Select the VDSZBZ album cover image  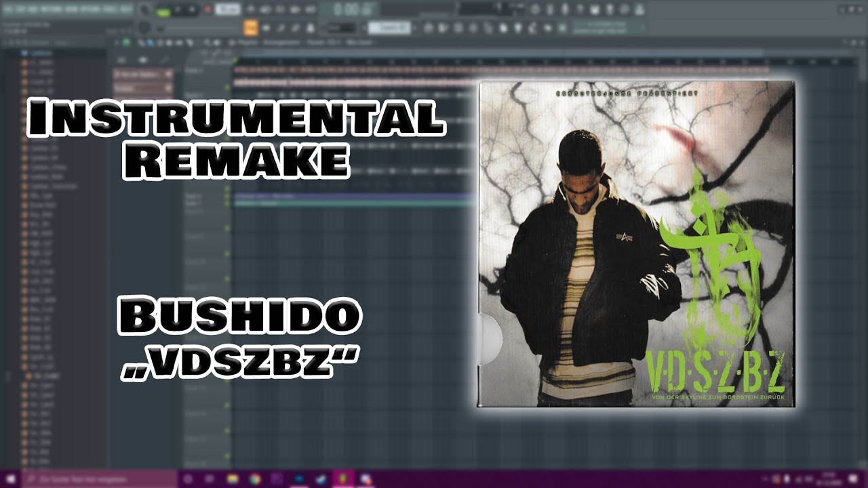(636, 244)
